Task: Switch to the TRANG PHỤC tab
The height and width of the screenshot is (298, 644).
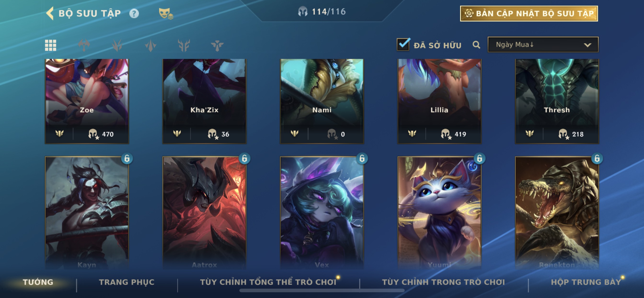Action: 127,282
